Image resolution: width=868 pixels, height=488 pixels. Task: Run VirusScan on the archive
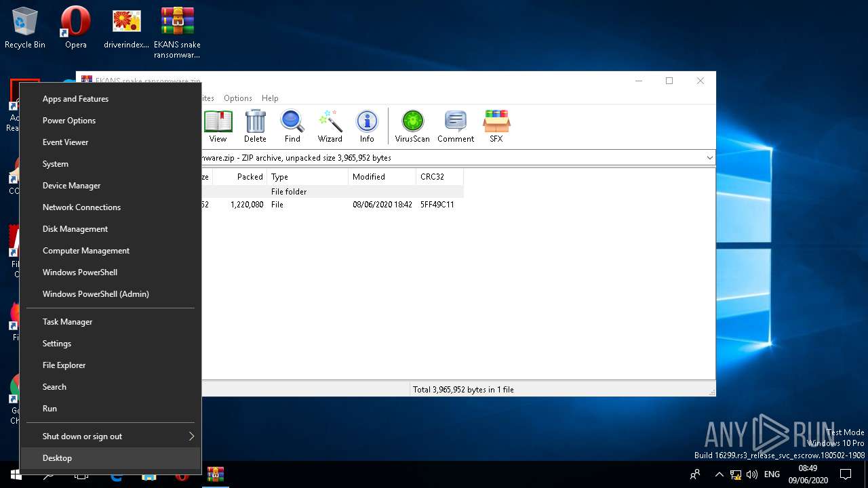(412, 126)
